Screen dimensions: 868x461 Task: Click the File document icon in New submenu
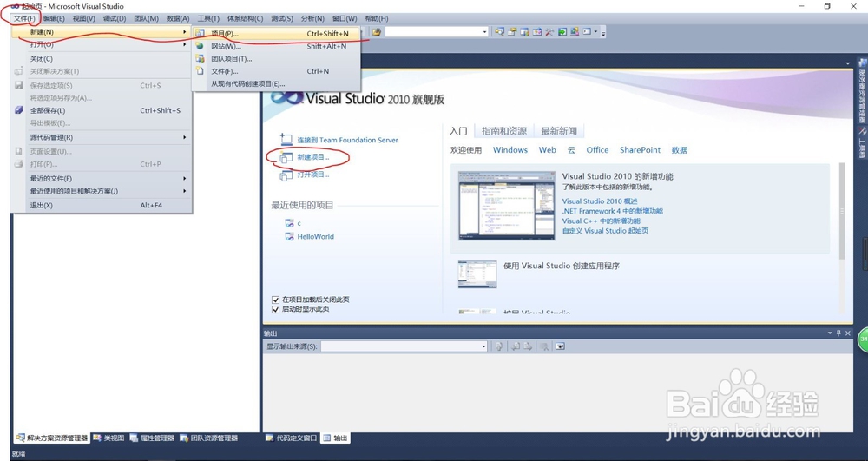click(200, 71)
